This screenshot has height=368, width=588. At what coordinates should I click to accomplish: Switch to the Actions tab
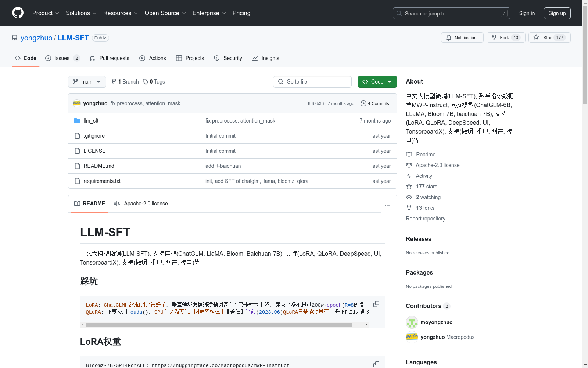click(x=153, y=58)
